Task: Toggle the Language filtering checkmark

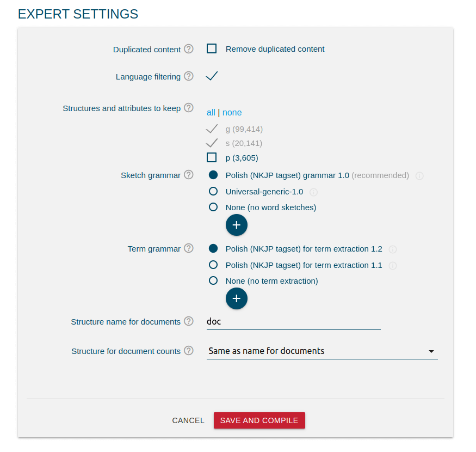Action: pyautogui.click(x=212, y=76)
